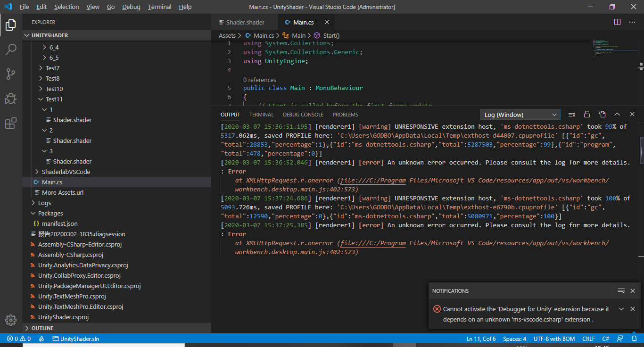Select the OUTPUT panel tab

pyautogui.click(x=230, y=115)
